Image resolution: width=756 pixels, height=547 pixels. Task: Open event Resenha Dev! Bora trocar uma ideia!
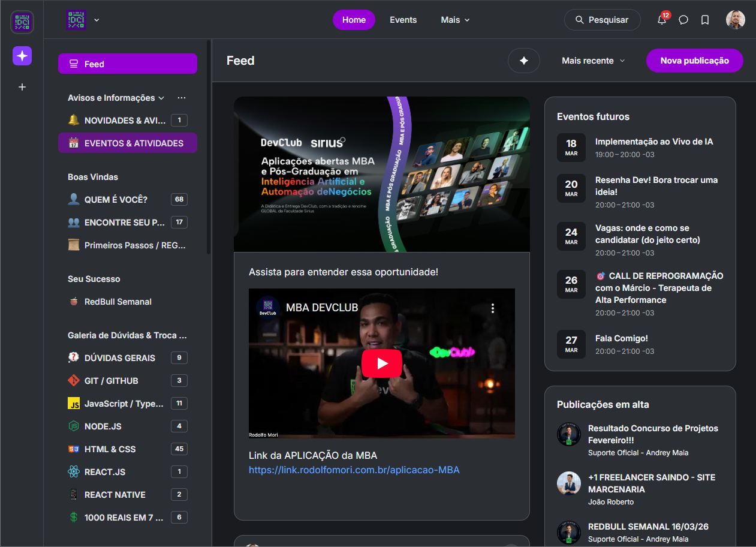click(x=656, y=186)
